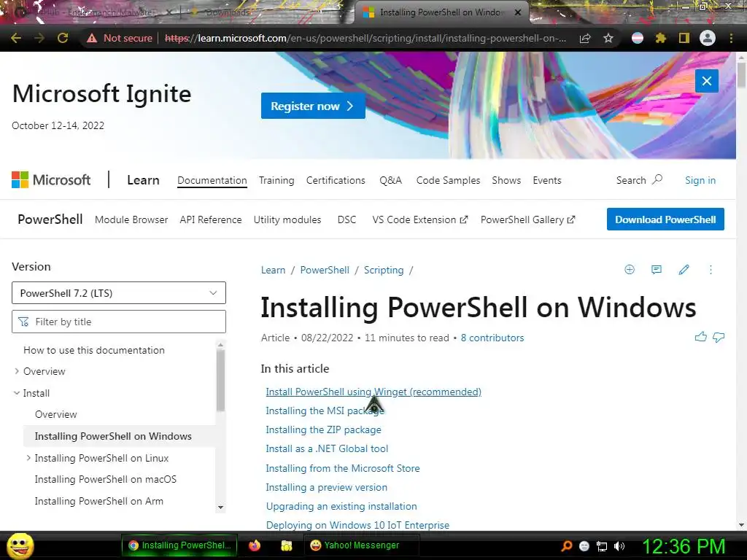The image size is (747, 560).
Task: Jump to Installing the ZIP package
Action: tap(323, 429)
